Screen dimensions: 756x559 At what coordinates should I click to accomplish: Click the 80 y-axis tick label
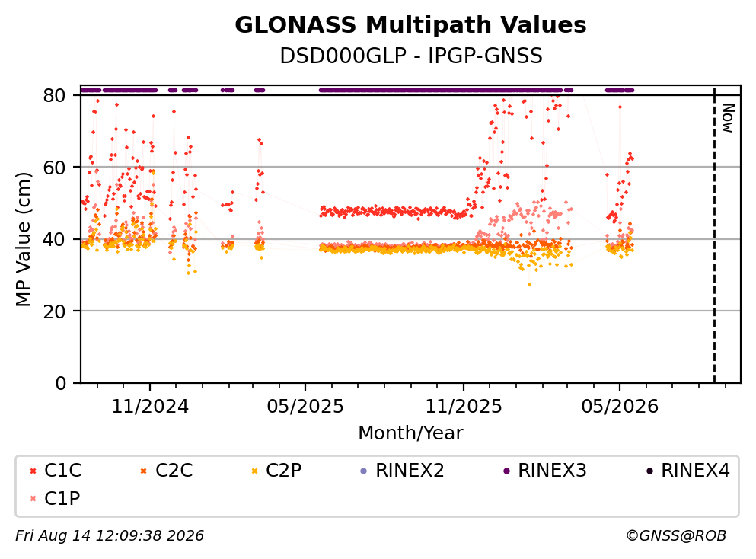point(55,95)
